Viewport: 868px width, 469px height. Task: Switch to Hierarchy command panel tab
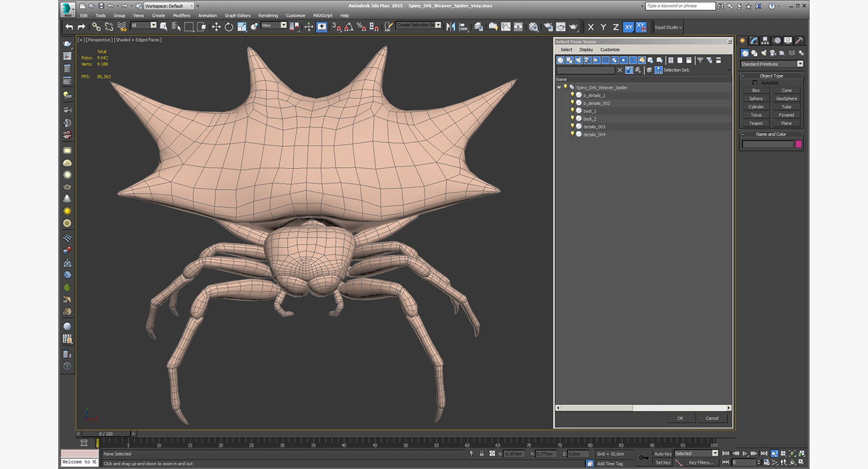coord(765,41)
